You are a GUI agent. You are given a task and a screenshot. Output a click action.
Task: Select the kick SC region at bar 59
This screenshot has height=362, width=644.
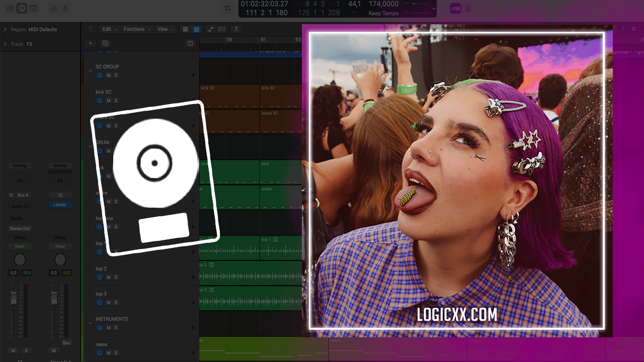tap(229, 96)
